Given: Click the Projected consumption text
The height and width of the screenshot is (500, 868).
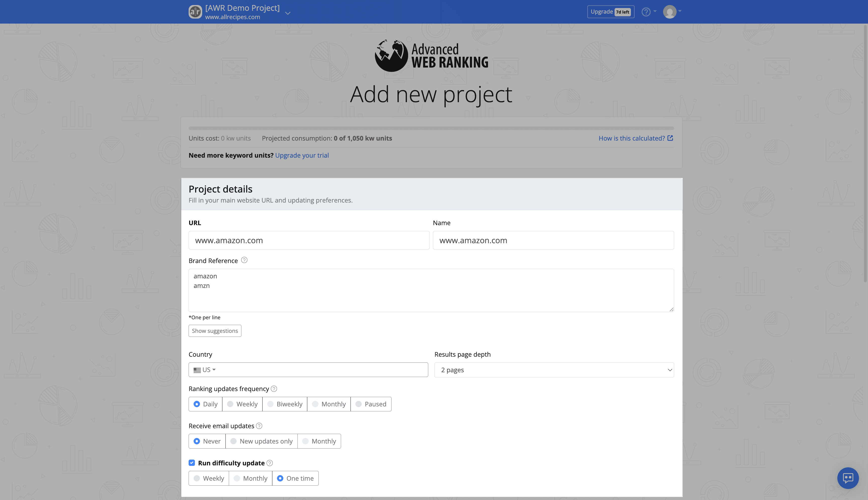Looking at the screenshot, I should point(327,138).
